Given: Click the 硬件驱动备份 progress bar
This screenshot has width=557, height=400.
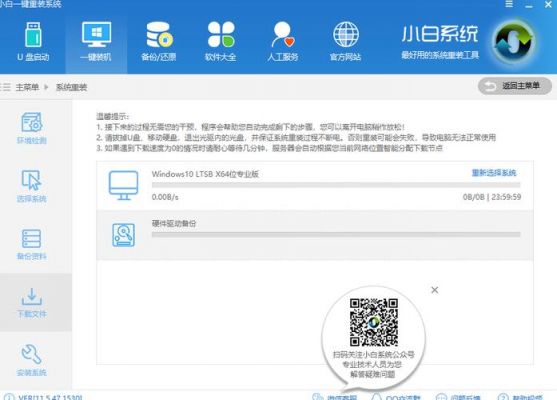Looking at the screenshot, I should tap(336, 234).
